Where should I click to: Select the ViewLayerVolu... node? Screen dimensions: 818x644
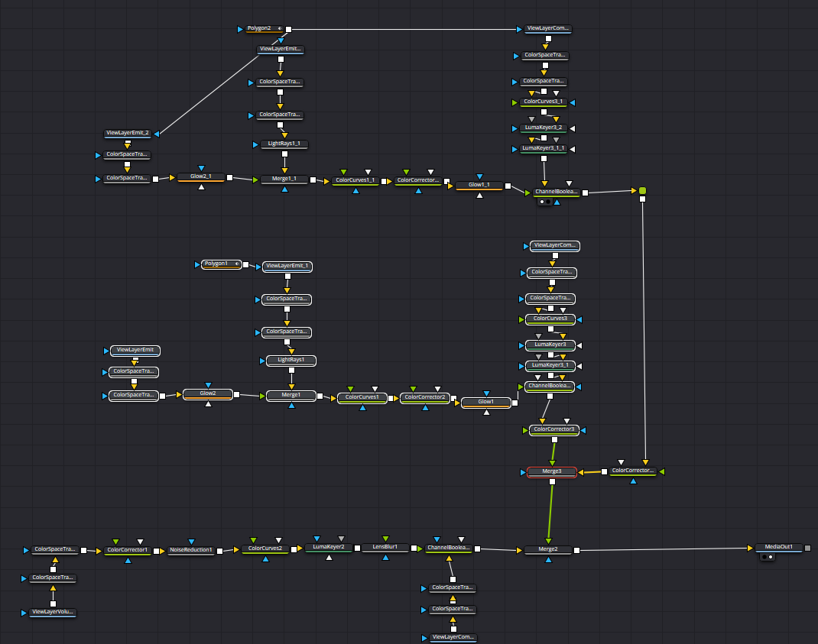tap(53, 613)
